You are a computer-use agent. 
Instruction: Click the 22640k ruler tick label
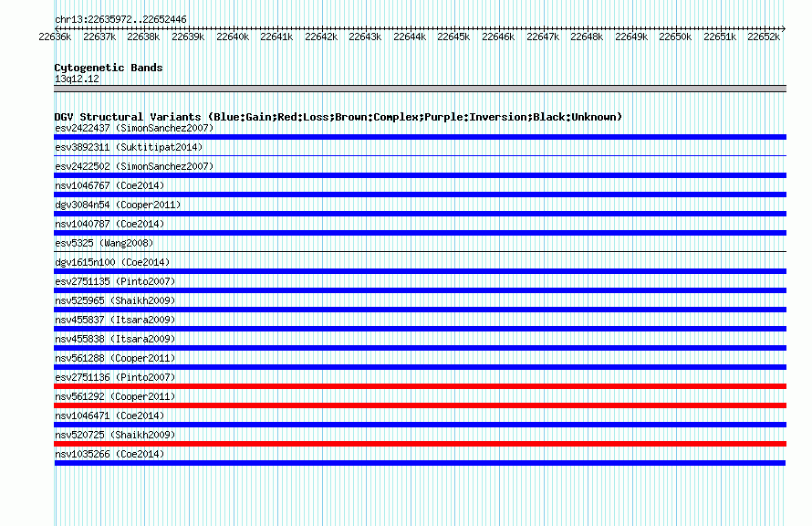[233, 37]
